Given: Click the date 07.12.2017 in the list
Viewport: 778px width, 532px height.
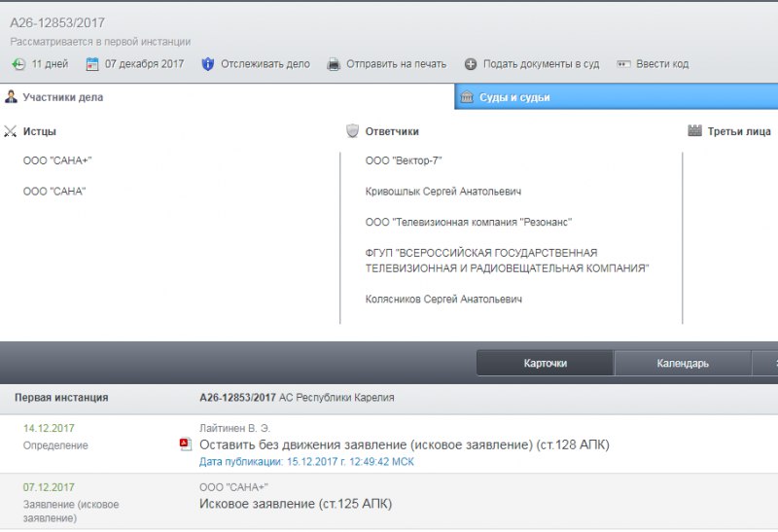Looking at the screenshot, I should 49,487.
